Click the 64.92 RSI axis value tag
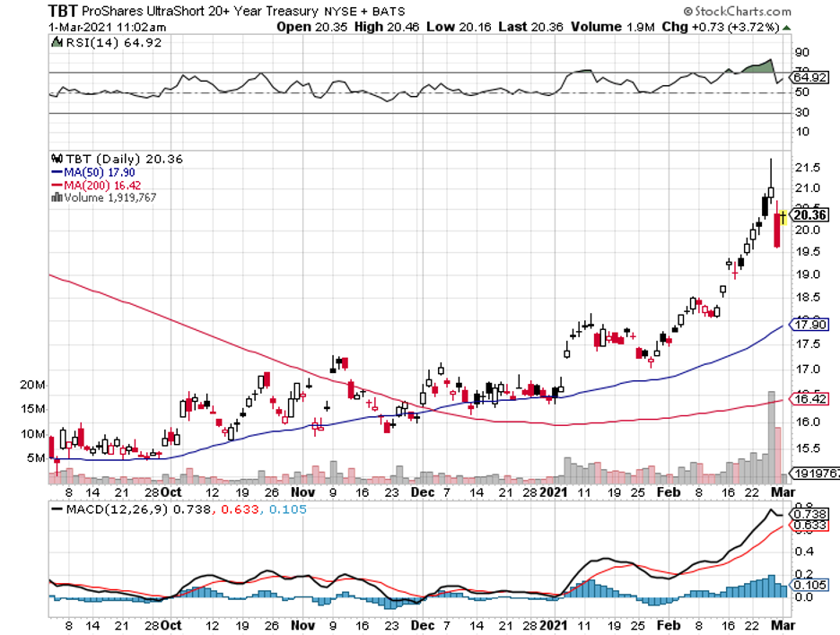840x635 pixels. (x=810, y=78)
